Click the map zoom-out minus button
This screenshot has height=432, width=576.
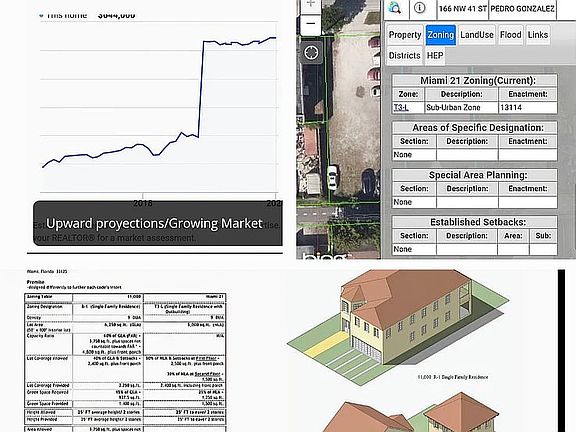pos(311,25)
